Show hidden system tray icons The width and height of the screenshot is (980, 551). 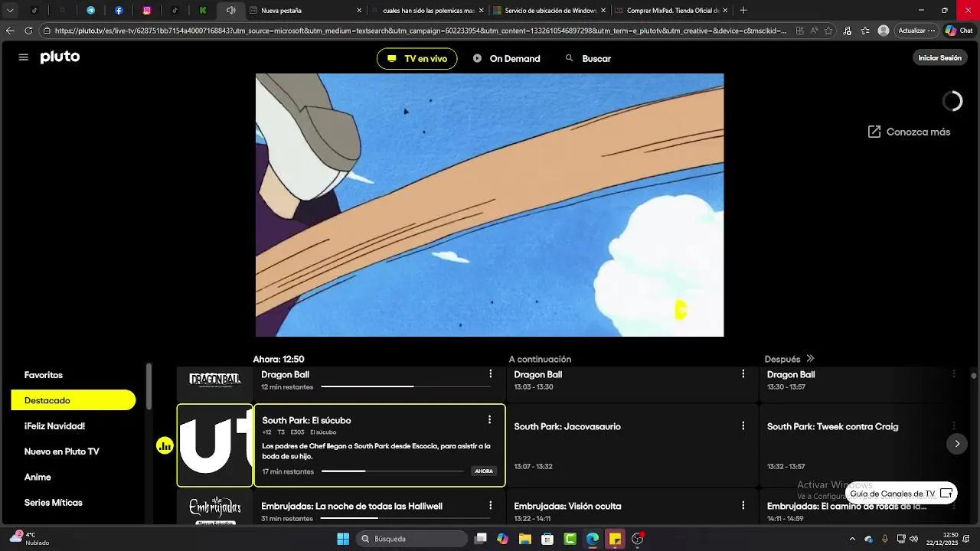point(852,539)
